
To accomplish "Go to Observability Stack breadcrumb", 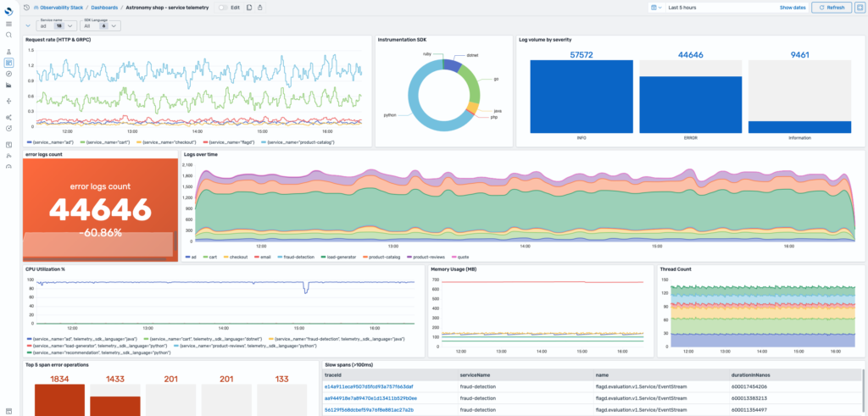I will pyautogui.click(x=61, y=8).
